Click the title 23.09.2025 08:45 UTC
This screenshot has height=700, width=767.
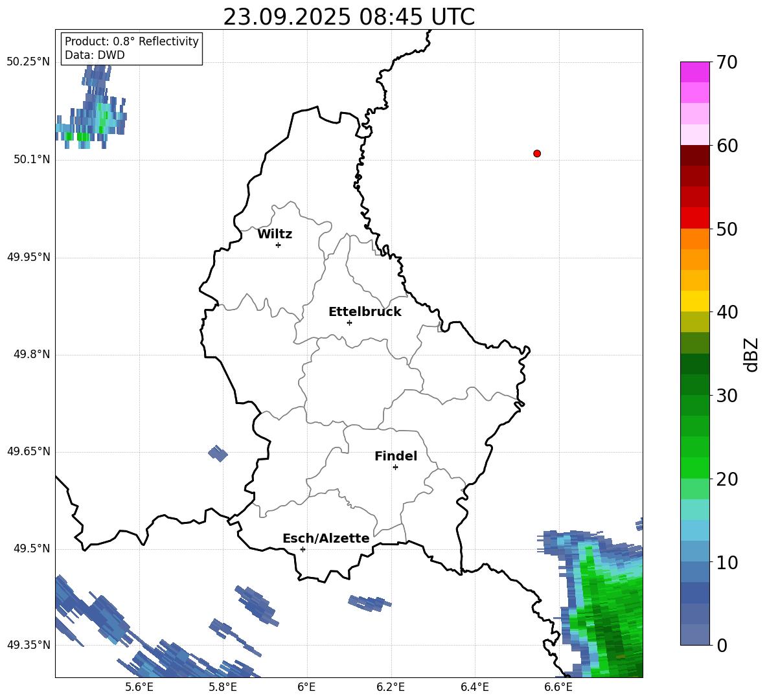click(349, 17)
